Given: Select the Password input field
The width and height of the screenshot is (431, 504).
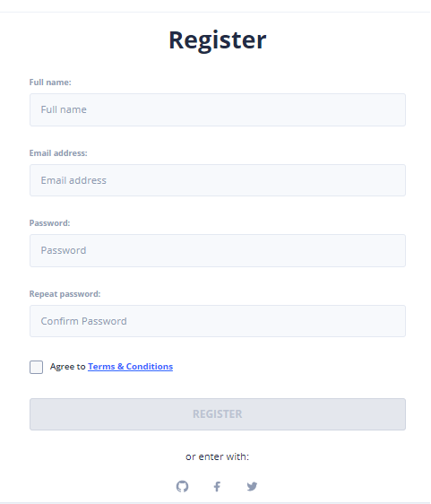Looking at the screenshot, I should (x=218, y=251).
